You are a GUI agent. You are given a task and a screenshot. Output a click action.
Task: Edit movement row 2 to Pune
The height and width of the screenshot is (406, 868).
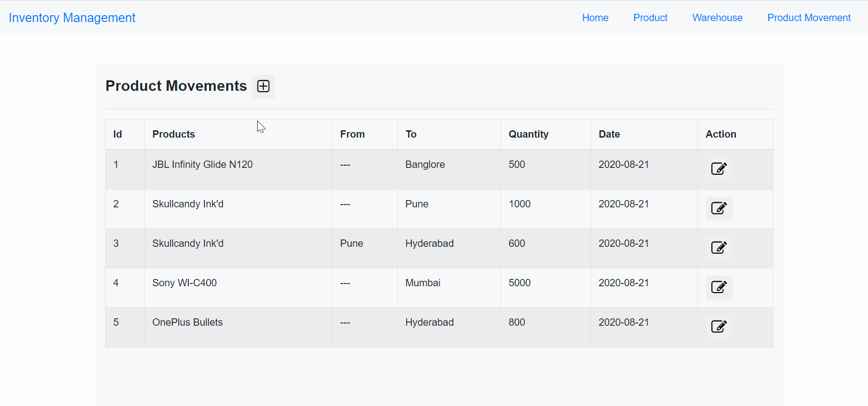(x=719, y=208)
